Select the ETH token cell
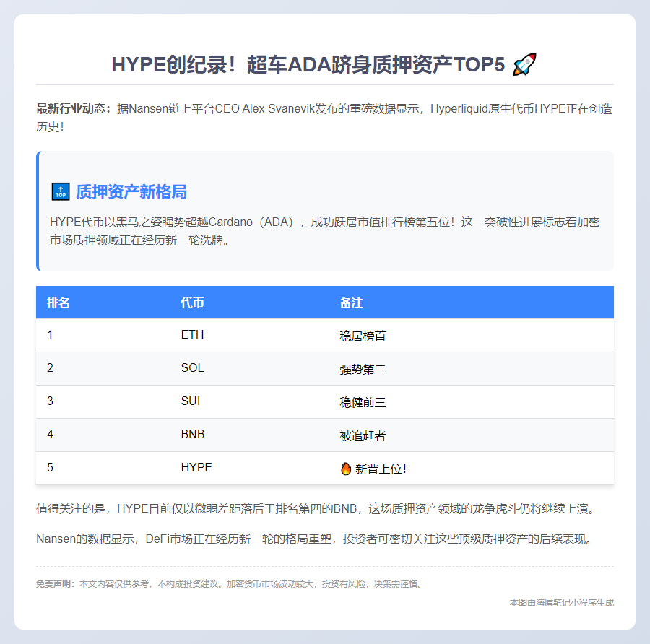650x644 pixels. coord(192,335)
